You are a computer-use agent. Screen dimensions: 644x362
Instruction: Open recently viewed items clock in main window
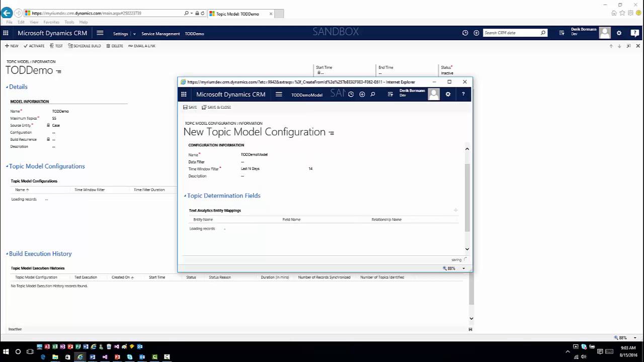tap(465, 33)
